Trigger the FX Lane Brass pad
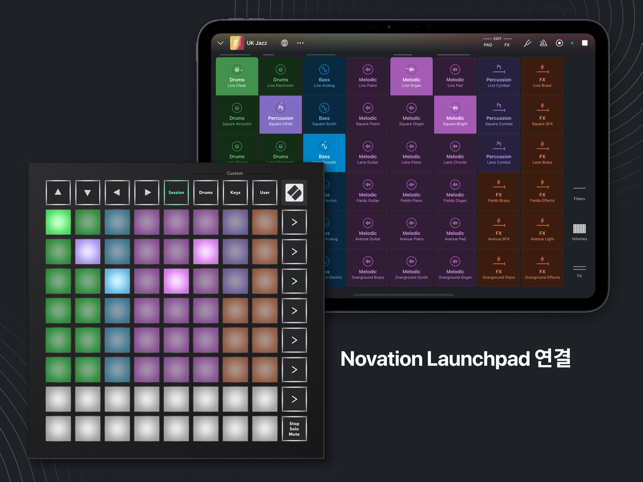Image resolution: width=643 pixels, height=482 pixels. [x=542, y=153]
